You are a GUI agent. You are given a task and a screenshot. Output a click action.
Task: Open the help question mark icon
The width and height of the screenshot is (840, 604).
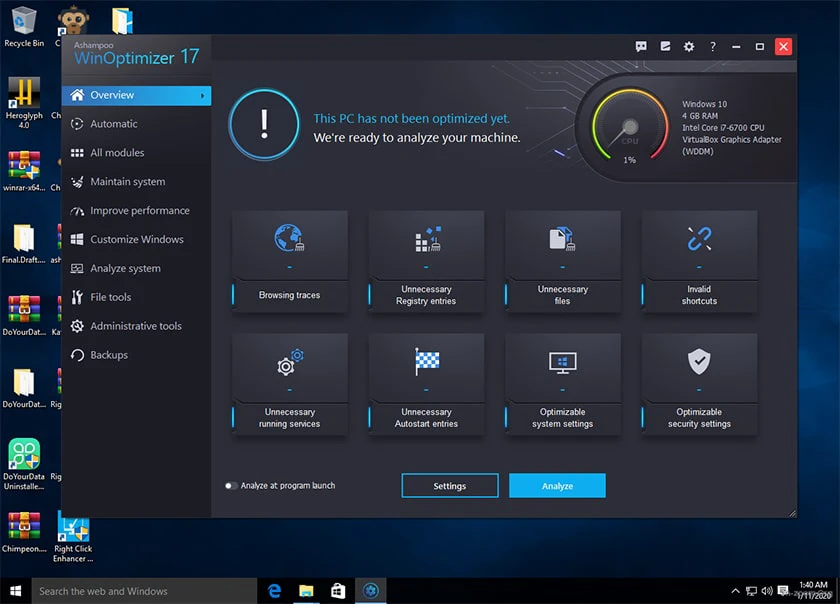coord(712,47)
